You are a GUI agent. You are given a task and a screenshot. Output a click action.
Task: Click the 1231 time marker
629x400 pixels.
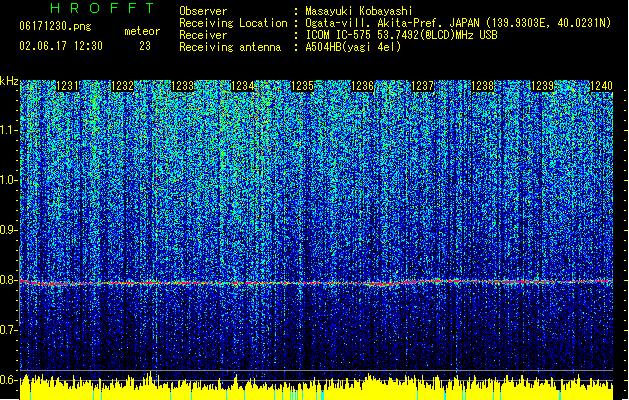67,86
